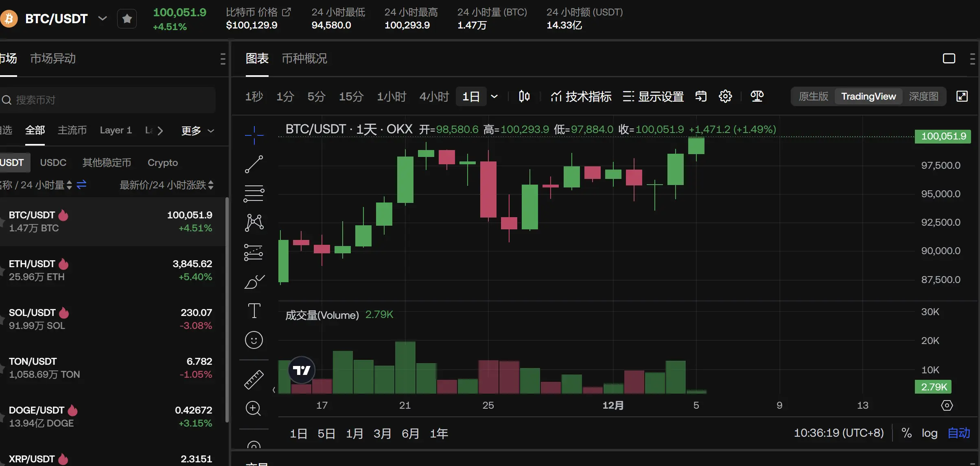Image resolution: width=980 pixels, height=466 pixels.
Task: Select the text annotation tool
Action: click(x=253, y=310)
